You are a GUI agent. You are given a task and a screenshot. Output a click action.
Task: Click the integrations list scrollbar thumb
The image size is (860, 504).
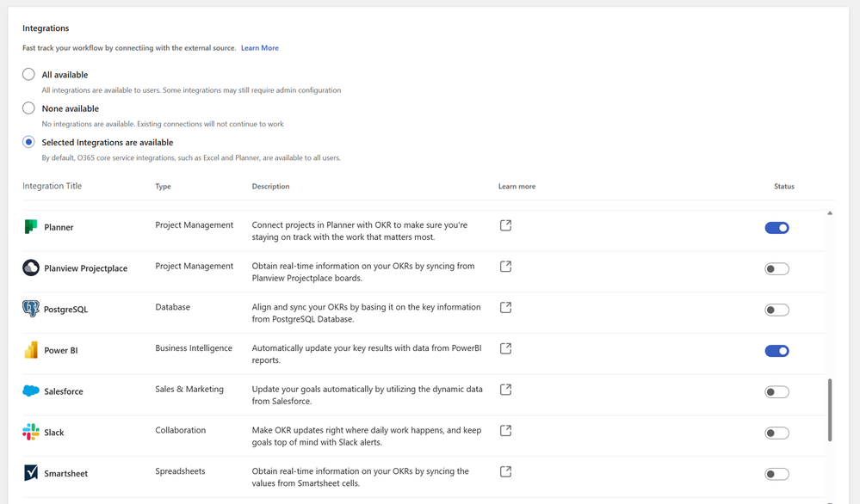pyautogui.click(x=830, y=409)
